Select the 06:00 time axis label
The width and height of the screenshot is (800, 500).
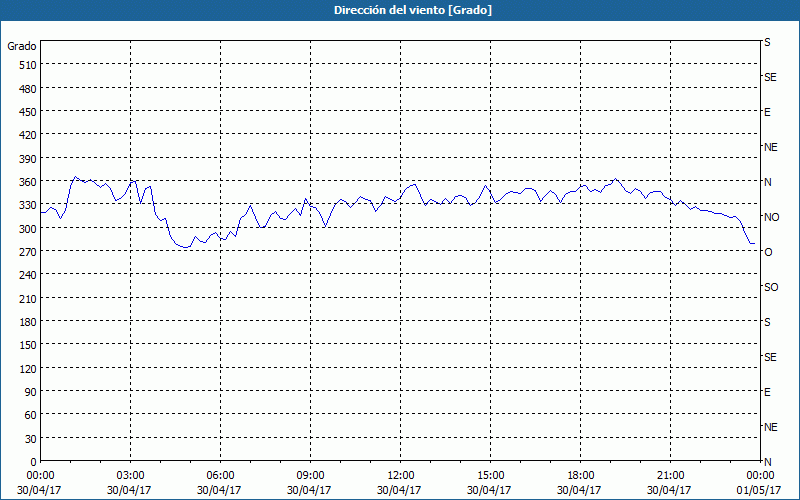pyautogui.click(x=220, y=476)
